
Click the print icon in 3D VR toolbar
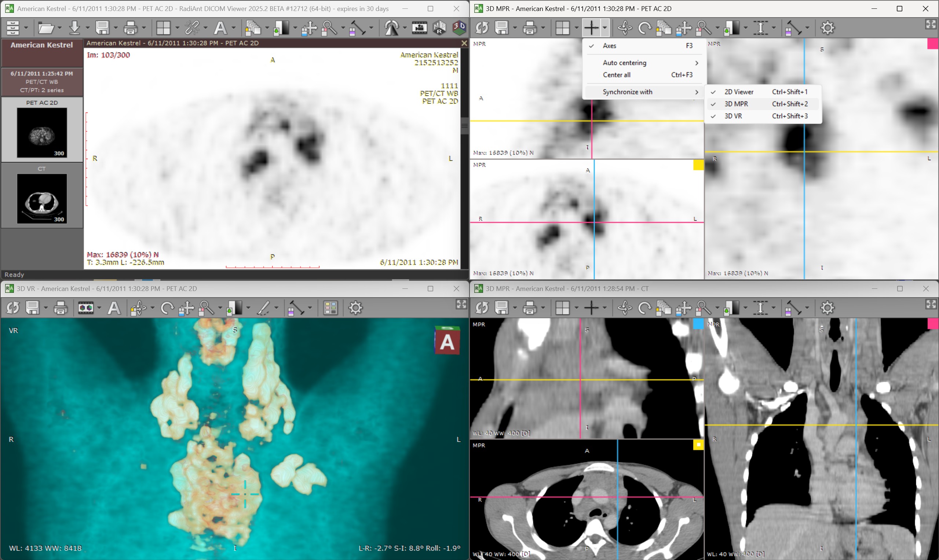pyautogui.click(x=61, y=308)
